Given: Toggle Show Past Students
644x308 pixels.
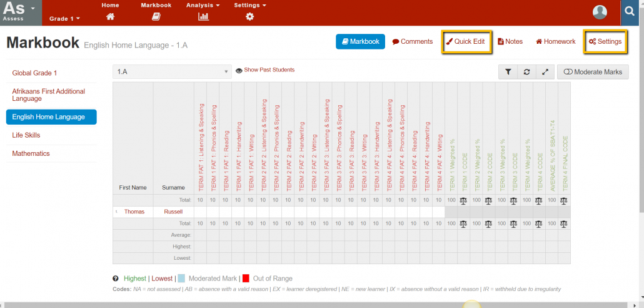Looking at the screenshot, I should point(264,70).
